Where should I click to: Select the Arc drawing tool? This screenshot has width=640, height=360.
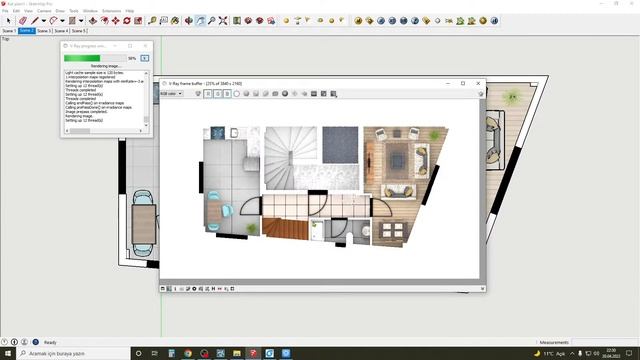click(53, 20)
